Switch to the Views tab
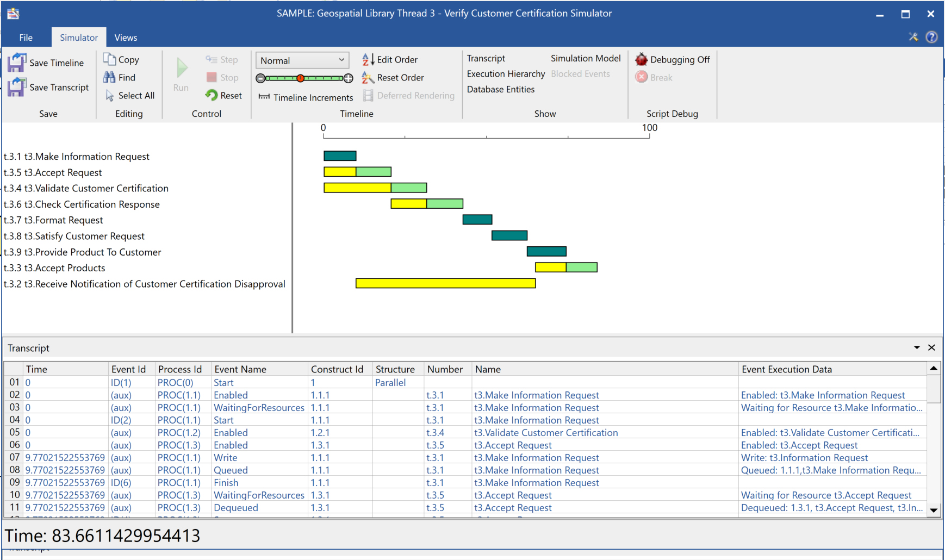 click(126, 38)
